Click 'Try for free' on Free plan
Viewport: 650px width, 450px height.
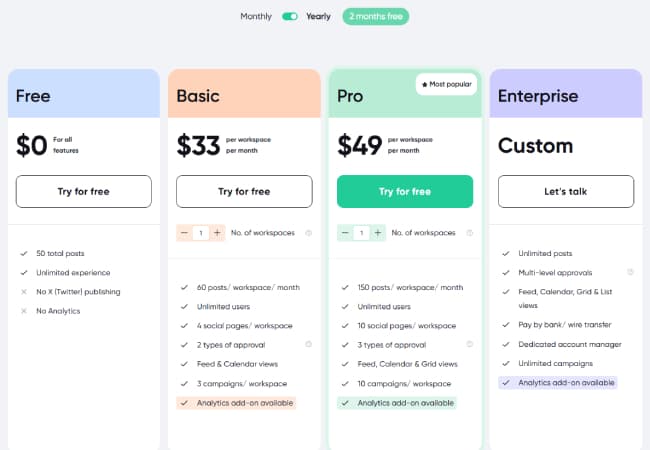[84, 191]
